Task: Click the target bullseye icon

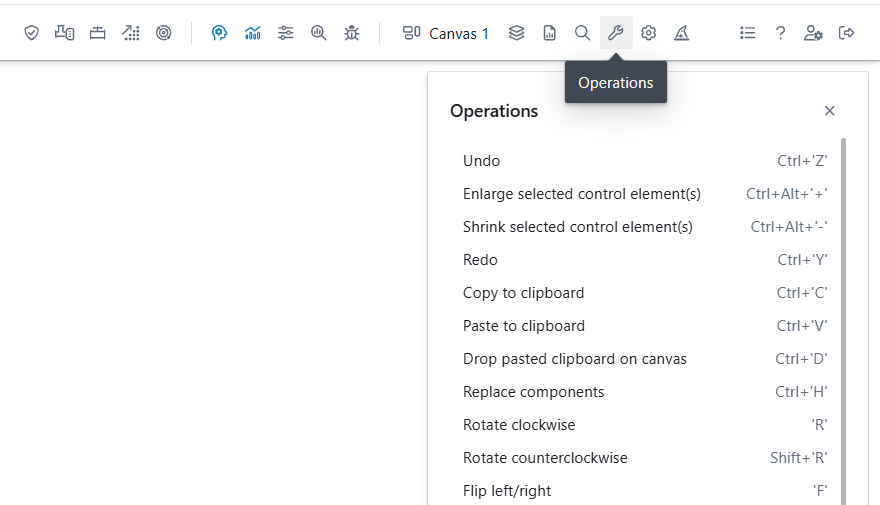Action: [164, 33]
